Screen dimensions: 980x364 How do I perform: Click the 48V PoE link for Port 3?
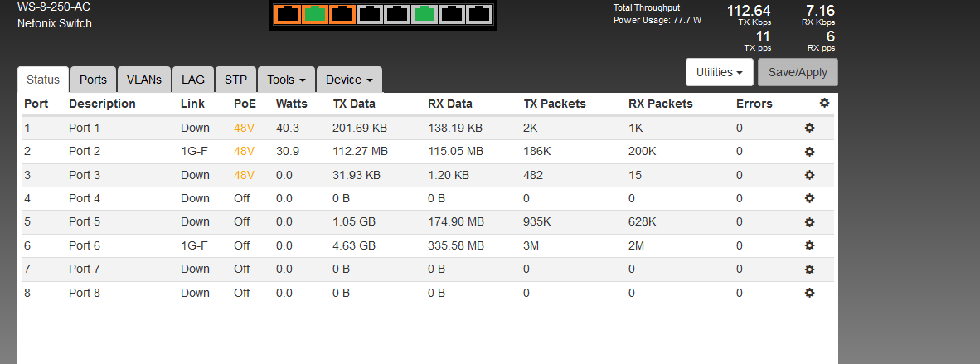pos(245,175)
